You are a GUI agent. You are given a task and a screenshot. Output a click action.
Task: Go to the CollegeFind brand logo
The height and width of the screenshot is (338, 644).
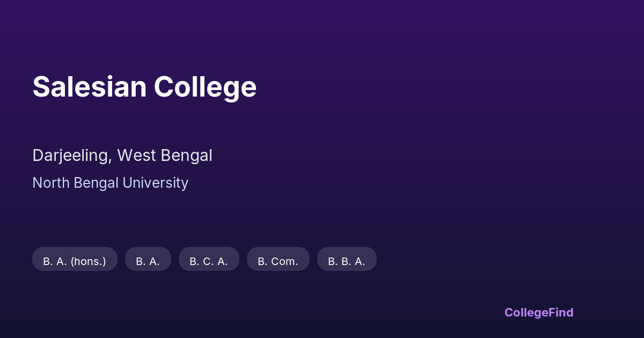539,312
